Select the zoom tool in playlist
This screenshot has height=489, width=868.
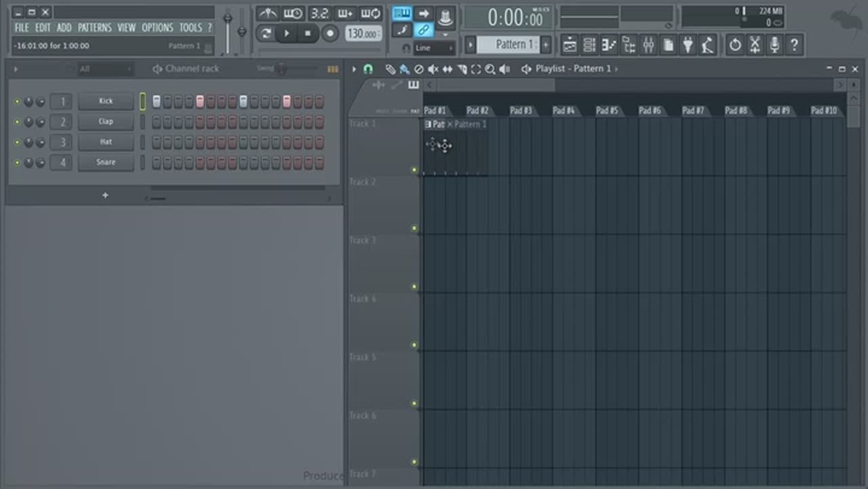[490, 69]
